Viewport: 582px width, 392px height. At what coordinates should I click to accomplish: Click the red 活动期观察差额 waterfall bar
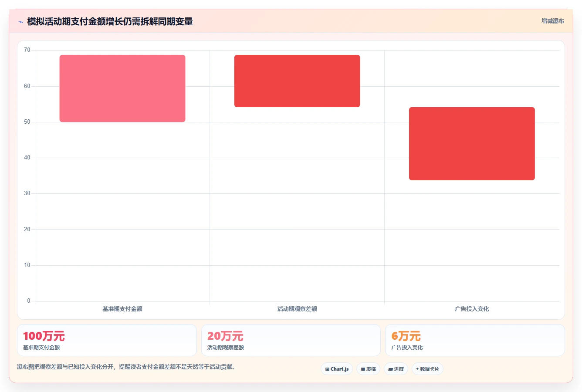coord(297,81)
